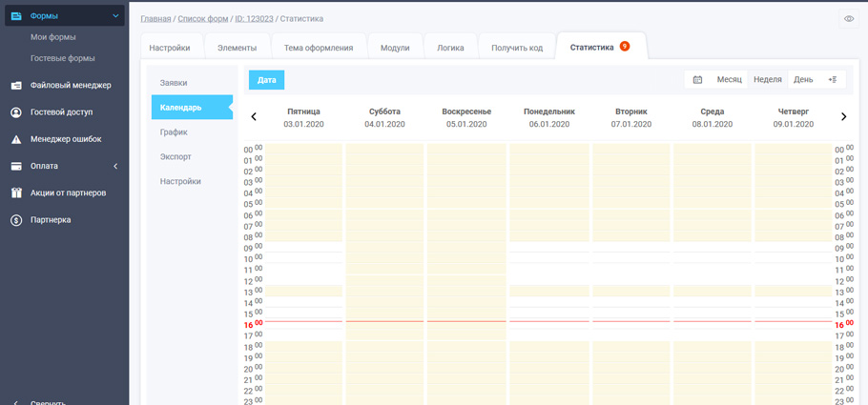Open the calendar date picker icon
868x405 pixels.
[697, 80]
